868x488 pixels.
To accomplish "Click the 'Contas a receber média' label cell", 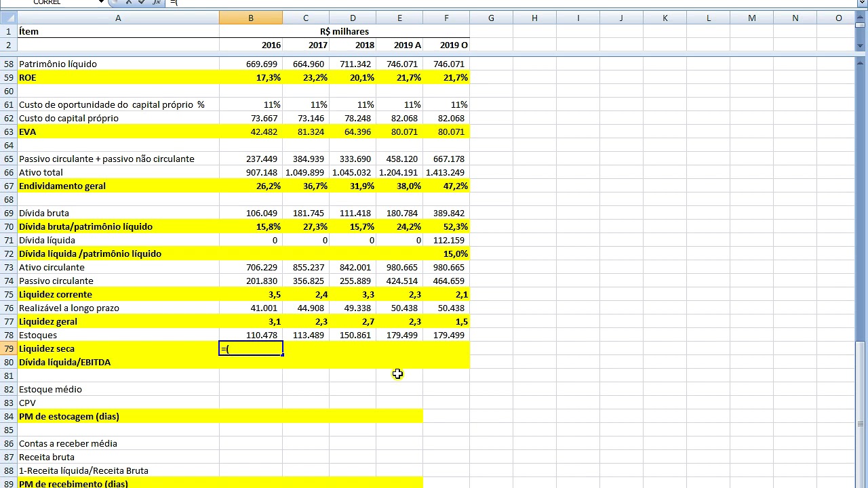I will 118,443.
